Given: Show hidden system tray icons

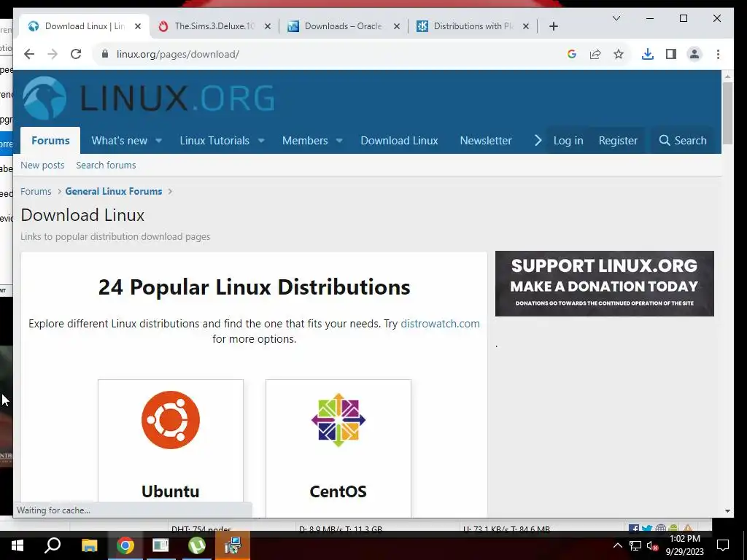Looking at the screenshot, I should click(x=617, y=545).
